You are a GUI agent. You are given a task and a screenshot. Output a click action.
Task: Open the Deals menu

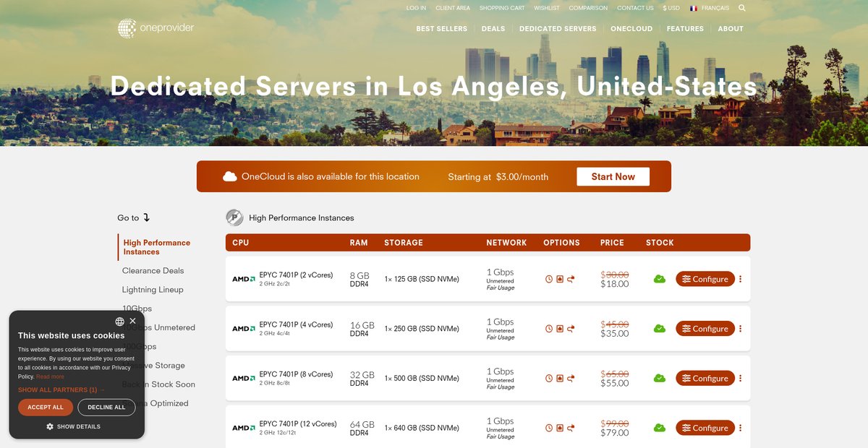click(493, 29)
